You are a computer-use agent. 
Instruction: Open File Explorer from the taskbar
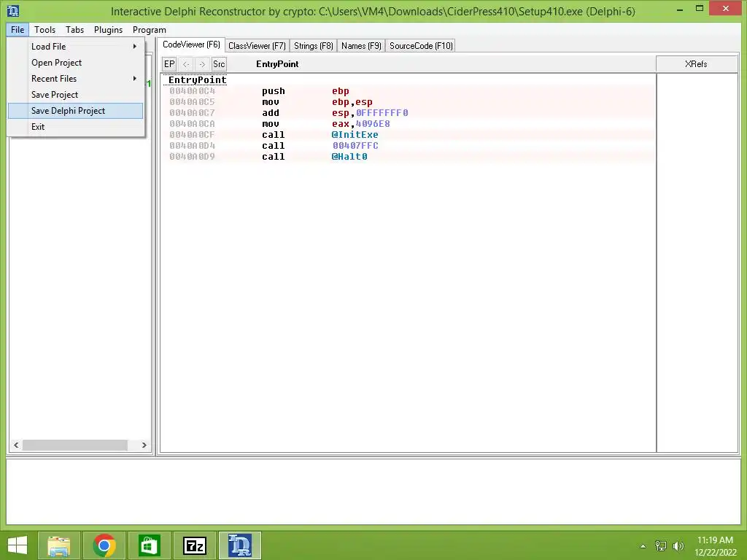click(x=59, y=545)
